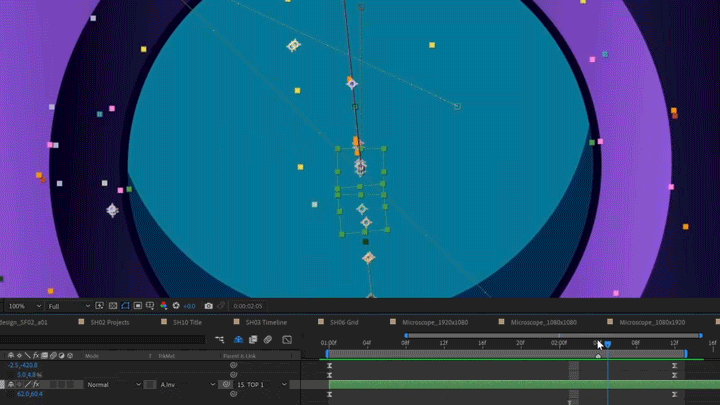The height and width of the screenshot is (405, 720).
Task: Open grid and guide options
Action: click(x=150, y=306)
